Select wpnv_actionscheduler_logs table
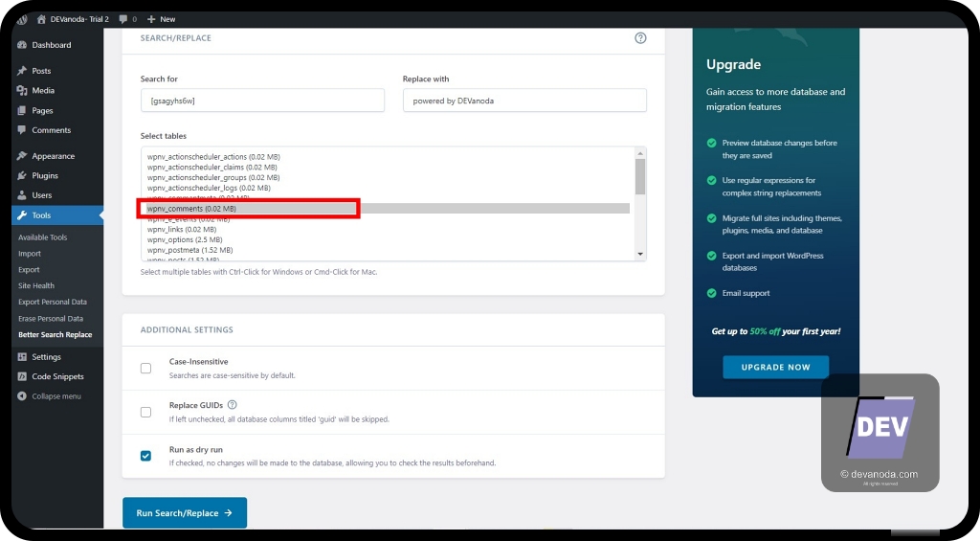This screenshot has height=541, width=980. click(209, 188)
